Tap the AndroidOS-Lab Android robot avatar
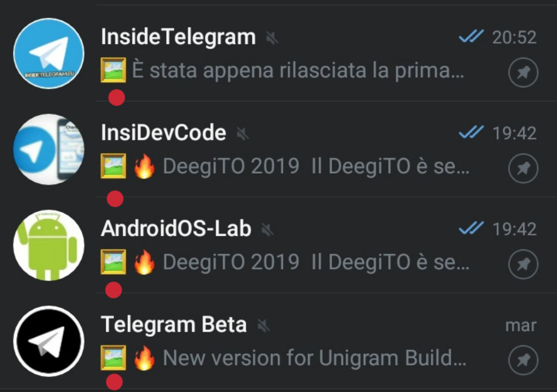 (49, 245)
